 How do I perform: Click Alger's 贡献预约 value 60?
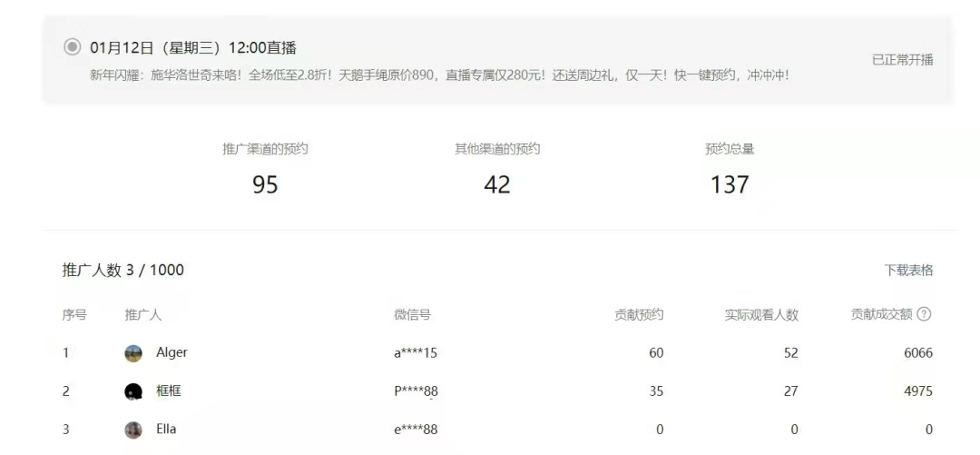click(x=656, y=353)
